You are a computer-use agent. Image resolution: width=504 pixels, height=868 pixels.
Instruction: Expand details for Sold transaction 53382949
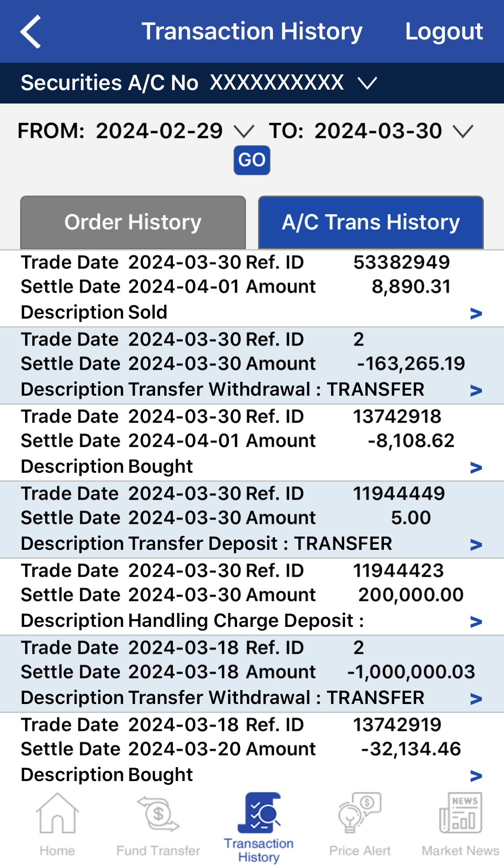tap(476, 314)
